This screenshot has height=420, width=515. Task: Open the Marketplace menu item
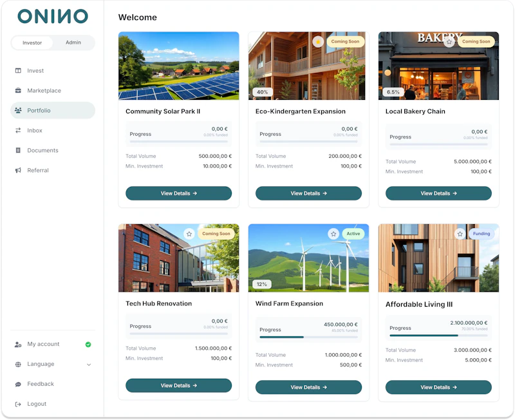[x=53, y=90]
